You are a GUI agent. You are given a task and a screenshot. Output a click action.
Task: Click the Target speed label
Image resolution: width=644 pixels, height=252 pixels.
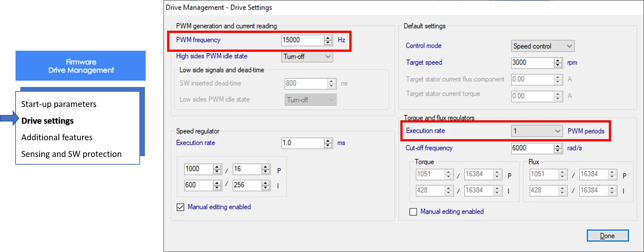(424, 63)
